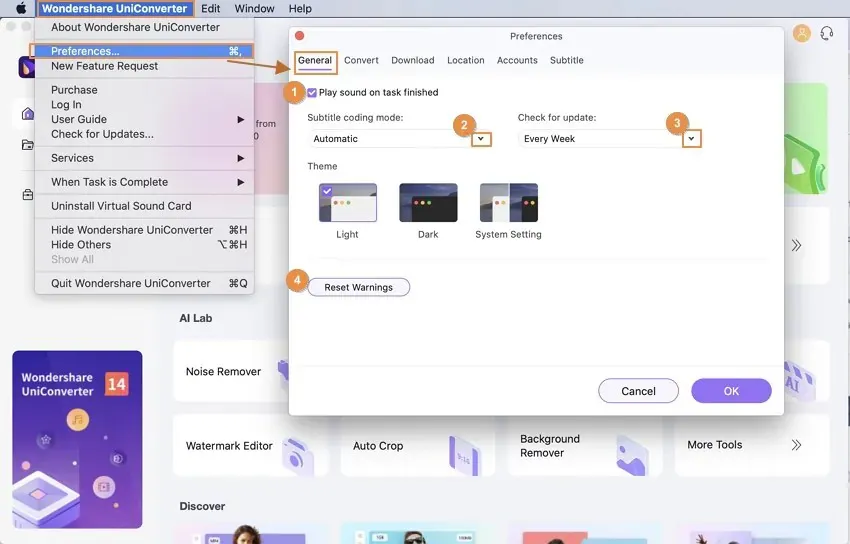Open the support headset icon

tap(827, 34)
